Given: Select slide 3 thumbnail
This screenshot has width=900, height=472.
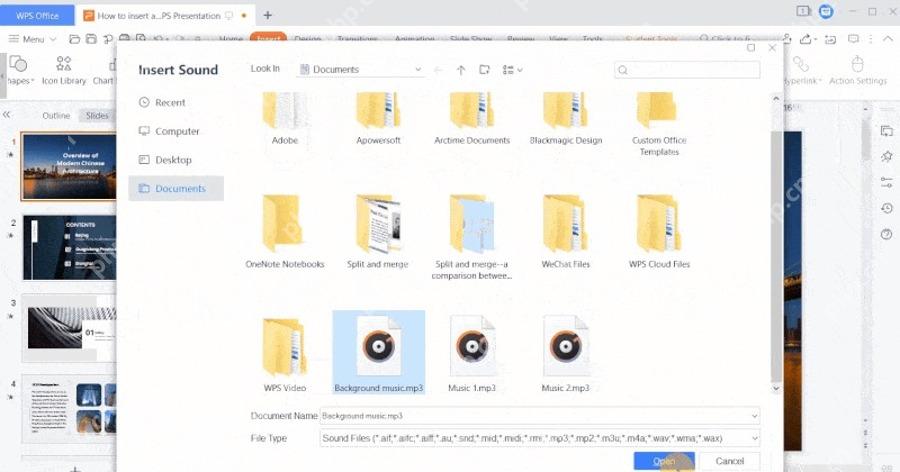Looking at the screenshot, I should coord(69,328).
